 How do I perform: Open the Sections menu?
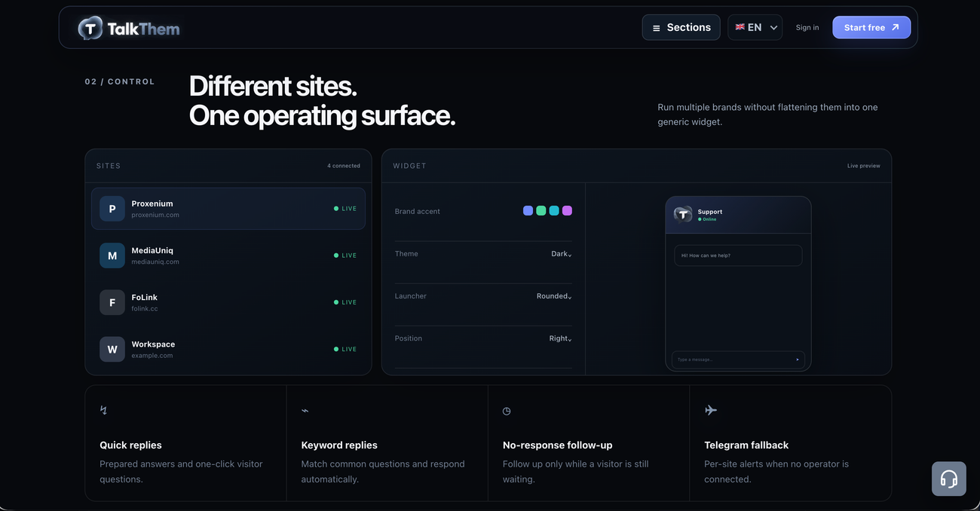(x=681, y=27)
